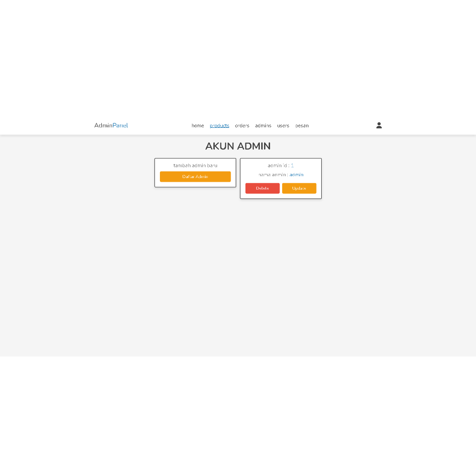
Task: Open the pesan nav link
Action: [302, 126]
